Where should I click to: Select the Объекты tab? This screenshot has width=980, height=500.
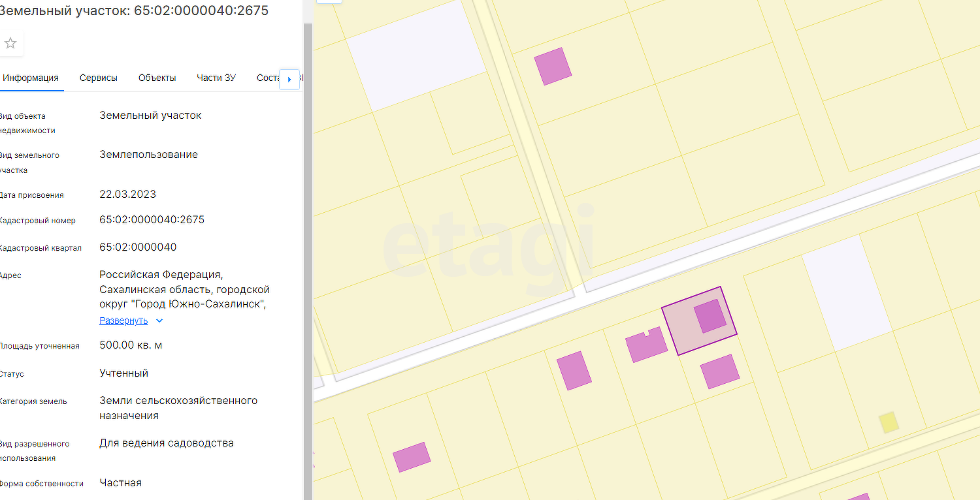pos(157,78)
